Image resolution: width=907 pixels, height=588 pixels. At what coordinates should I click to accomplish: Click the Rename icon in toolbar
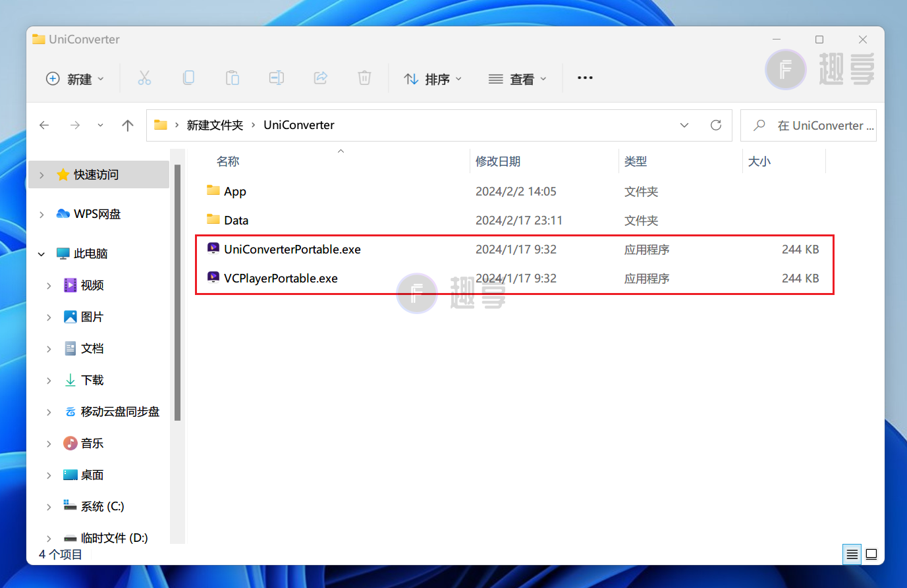[277, 78]
